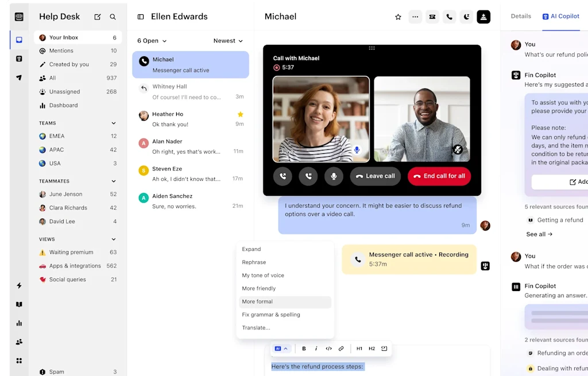Open the Newest sort dropdown

click(228, 41)
